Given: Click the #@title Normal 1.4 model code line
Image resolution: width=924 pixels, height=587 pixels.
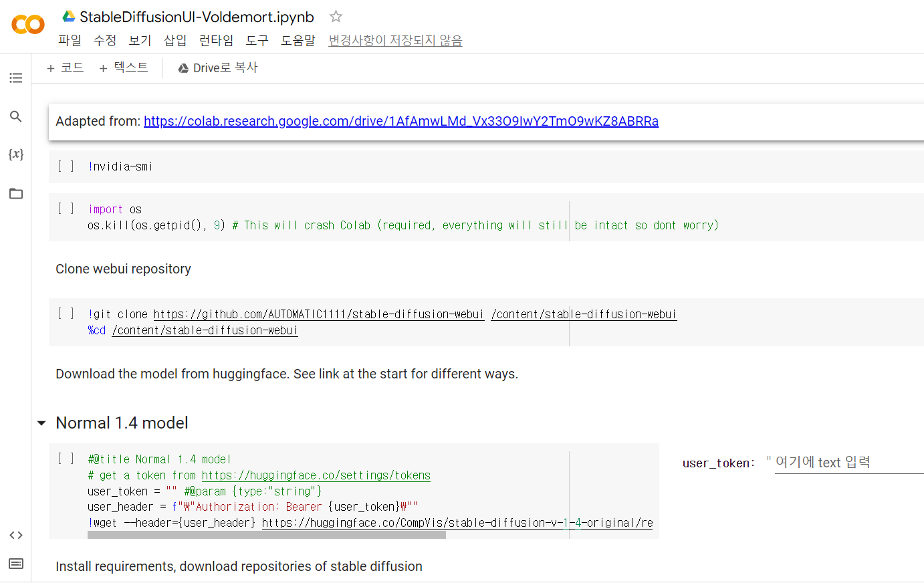Looking at the screenshot, I should click(x=159, y=459).
